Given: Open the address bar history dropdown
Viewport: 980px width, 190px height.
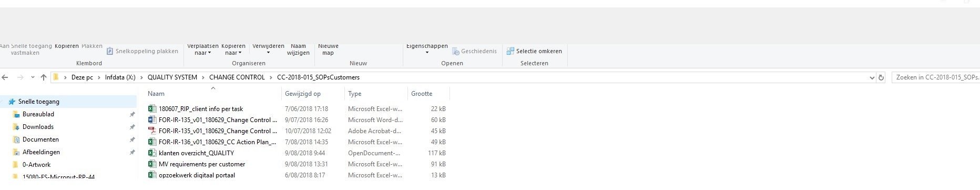Looking at the screenshot, I should pyautogui.click(x=873, y=77).
